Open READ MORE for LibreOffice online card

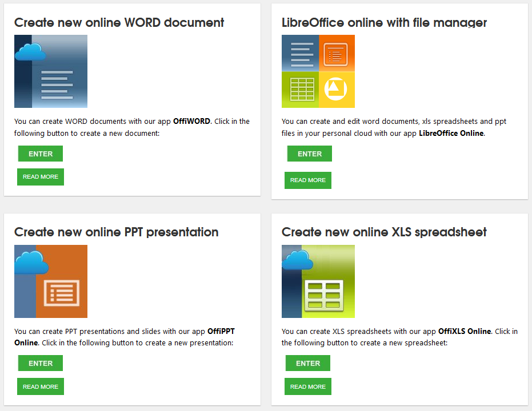pos(308,180)
